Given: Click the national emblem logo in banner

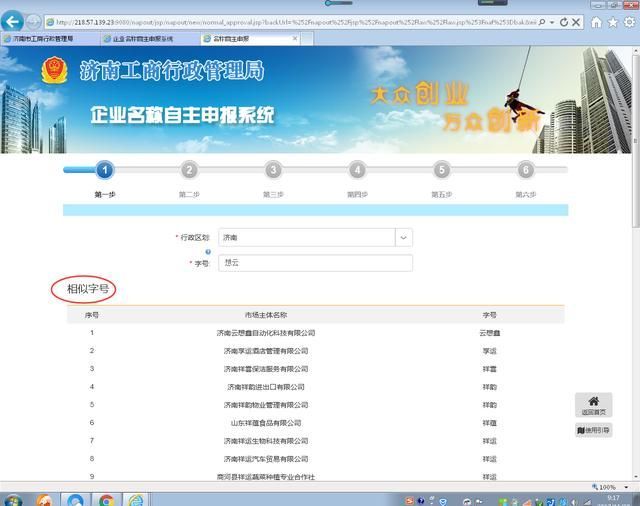Looking at the screenshot, I should 54,70.
